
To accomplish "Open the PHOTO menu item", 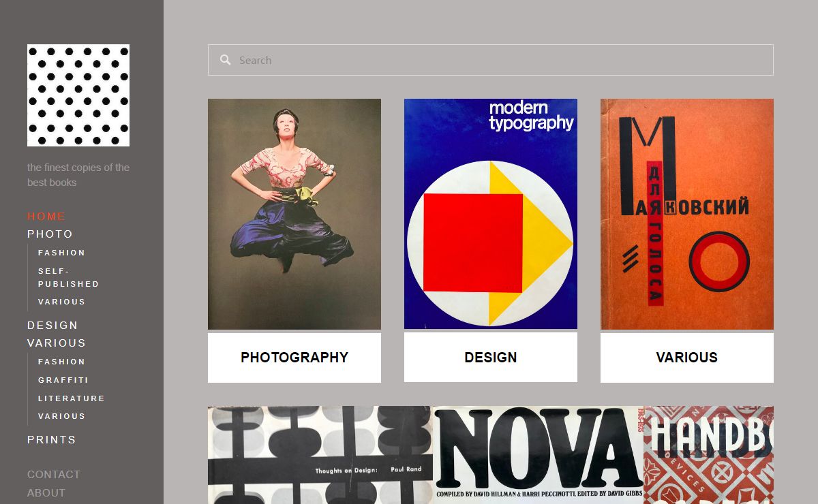I will click(x=50, y=234).
